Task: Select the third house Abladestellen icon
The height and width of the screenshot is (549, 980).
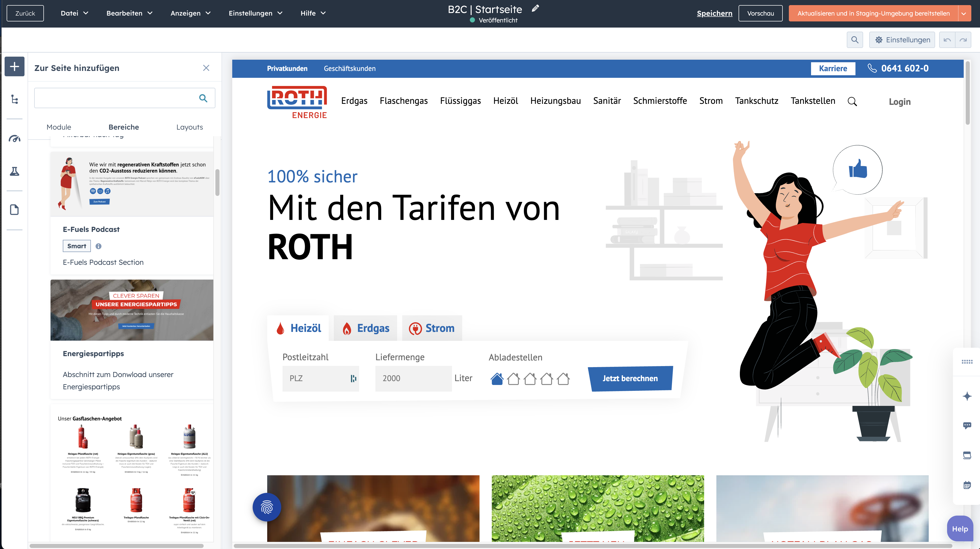Action: 530,379
